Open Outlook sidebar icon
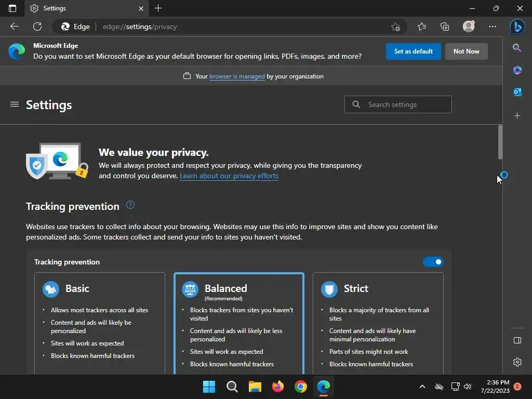The height and width of the screenshot is (399, 532). pyautogui.click(x=517, y=92)
